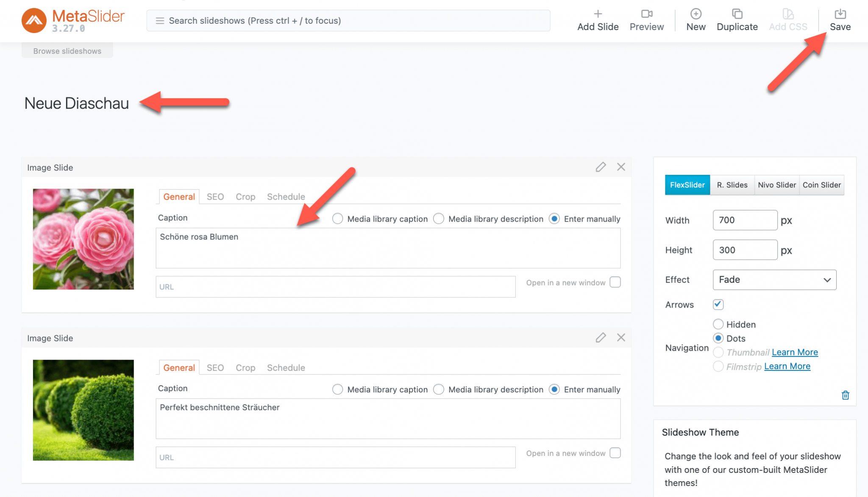Click the green shrubs slide thumbnail
868x497 pixels.
pos(83,410)
